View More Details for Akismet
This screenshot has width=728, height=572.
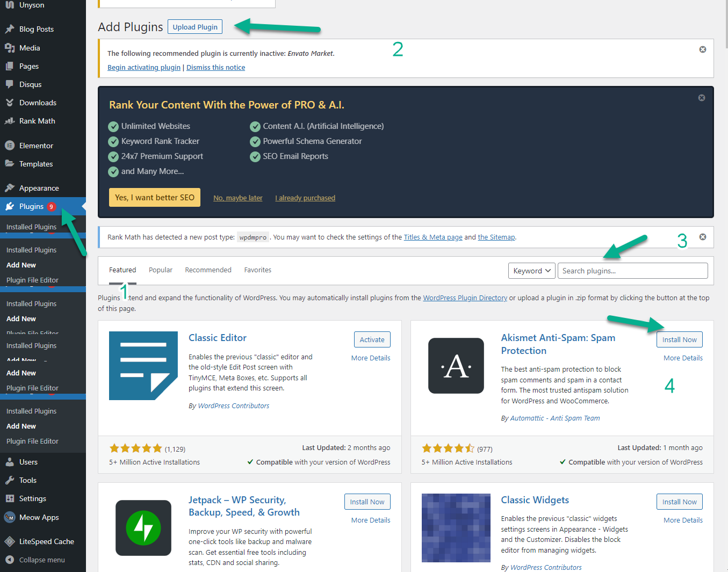point(683,358)
